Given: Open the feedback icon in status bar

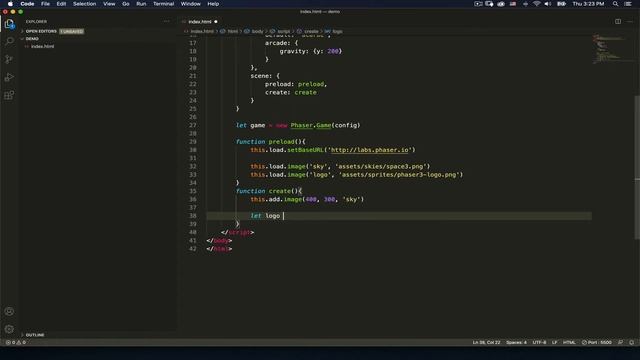Looking at the screenshot, I should (x=620, y=342).
